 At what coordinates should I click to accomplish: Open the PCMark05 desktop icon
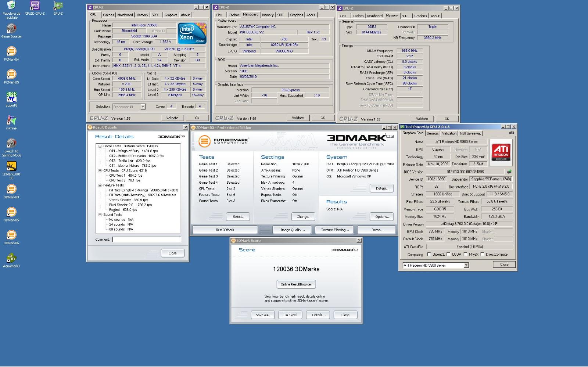tap(11, 77)
